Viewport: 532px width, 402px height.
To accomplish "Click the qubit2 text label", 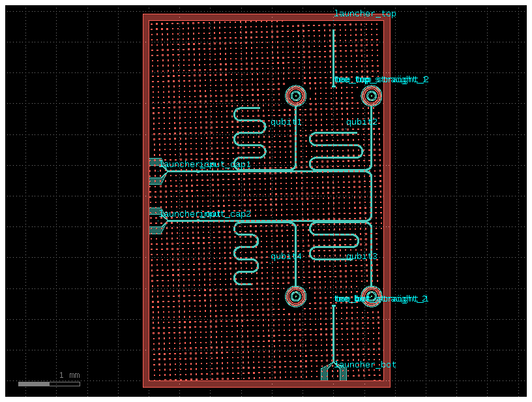I will click(362, 122).
